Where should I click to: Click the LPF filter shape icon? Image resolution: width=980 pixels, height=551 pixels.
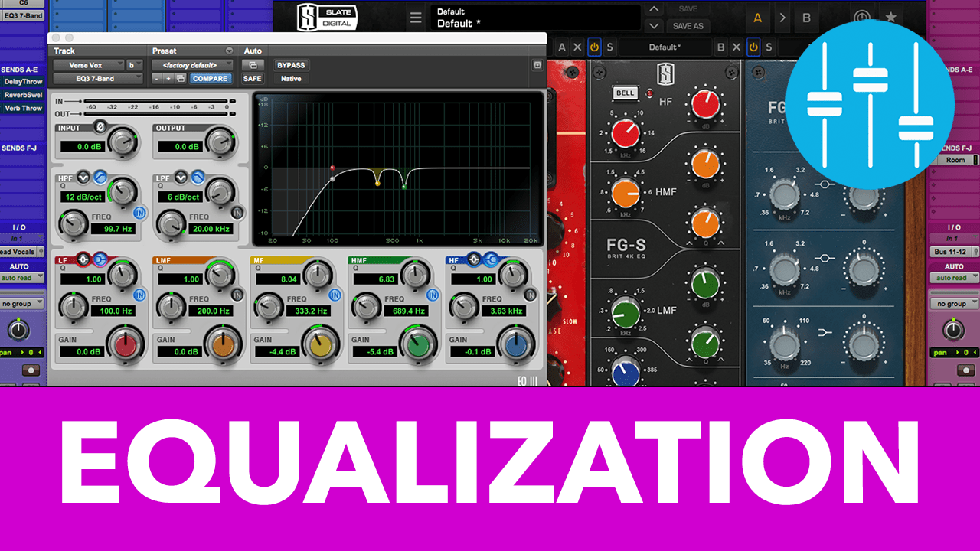click(x=198, y=176)
